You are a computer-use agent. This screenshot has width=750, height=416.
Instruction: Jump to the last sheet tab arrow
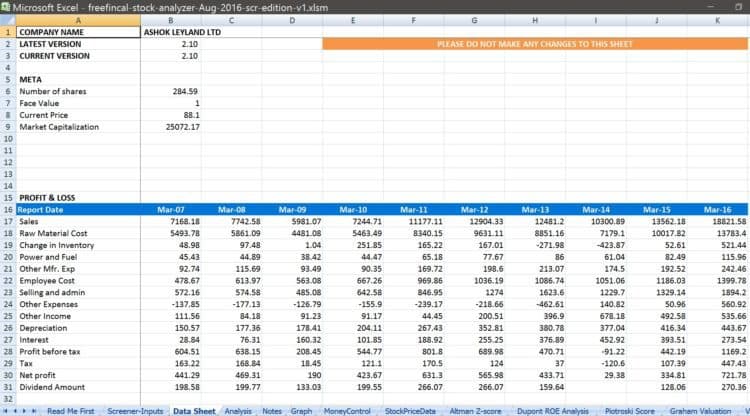33,411
